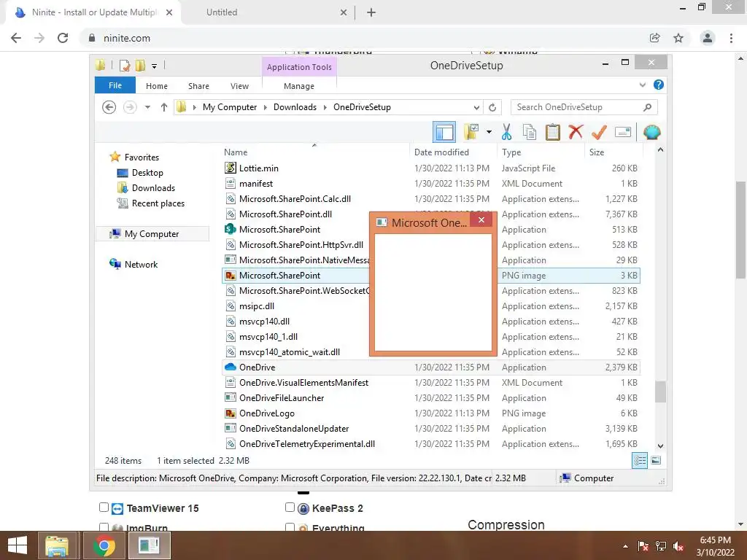Toggle the navigation pane toolbar icon
The height and width of the screenshot is (560, 747).
click(x=444, y=132)
